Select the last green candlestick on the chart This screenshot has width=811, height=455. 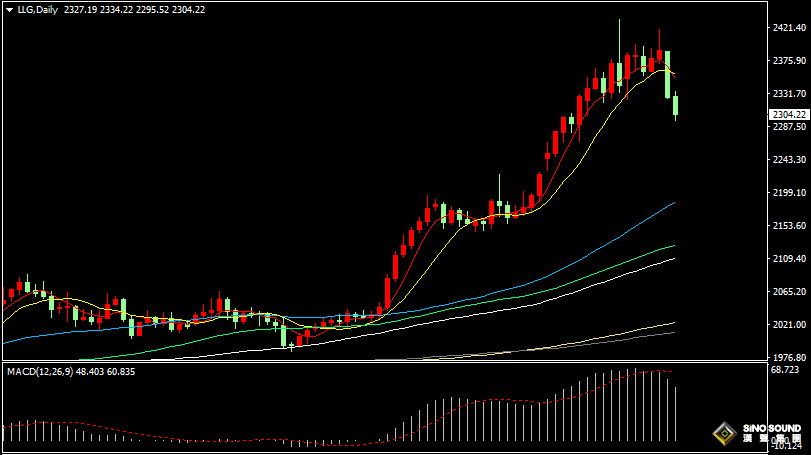pos(676,105)
